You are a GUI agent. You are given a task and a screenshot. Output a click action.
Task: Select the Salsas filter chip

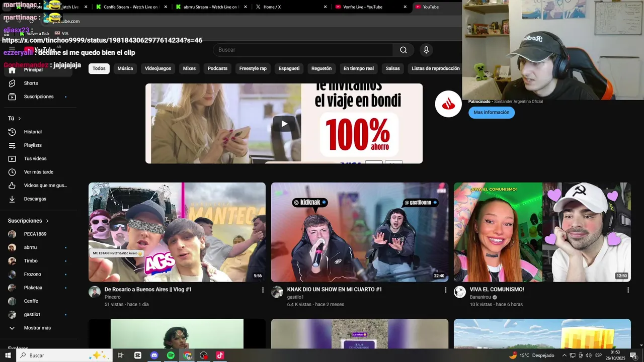(x=393, y=68)
